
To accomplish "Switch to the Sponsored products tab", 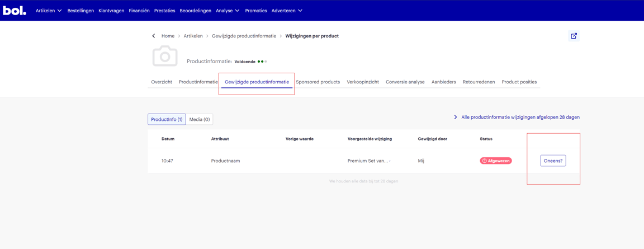I will tap(318, 82).
